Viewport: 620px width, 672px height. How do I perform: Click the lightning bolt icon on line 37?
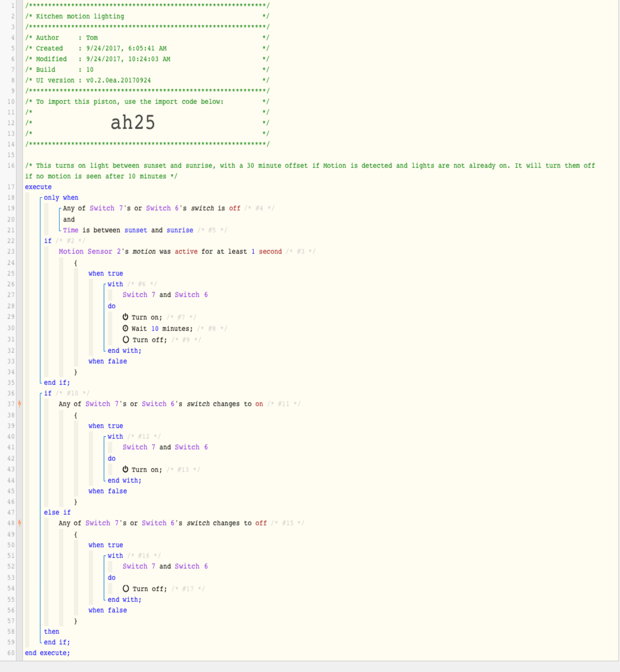point(20,404)
